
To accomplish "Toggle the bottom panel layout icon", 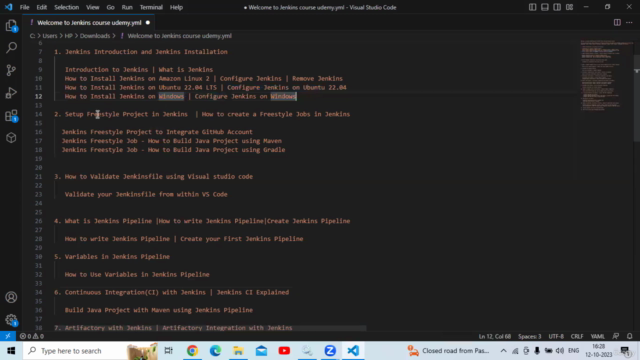I will [x=544, y=7].
